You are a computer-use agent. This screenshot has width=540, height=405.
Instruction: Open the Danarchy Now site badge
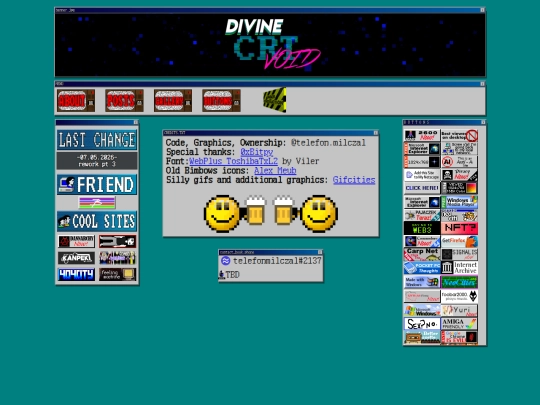pyautogui.click(x=76, y=241)
